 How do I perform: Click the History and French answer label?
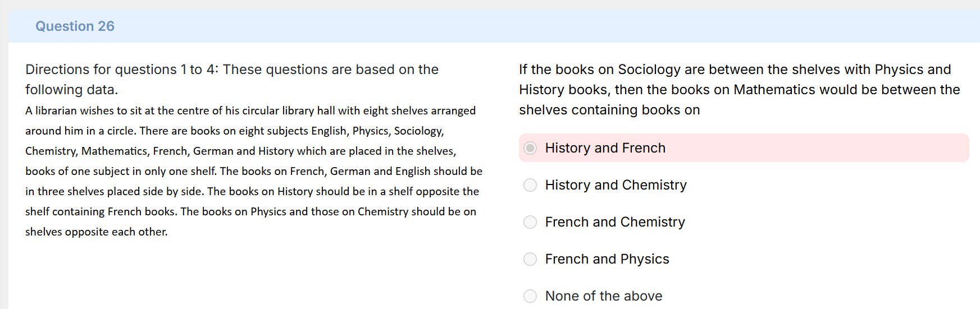coord(605,148)
